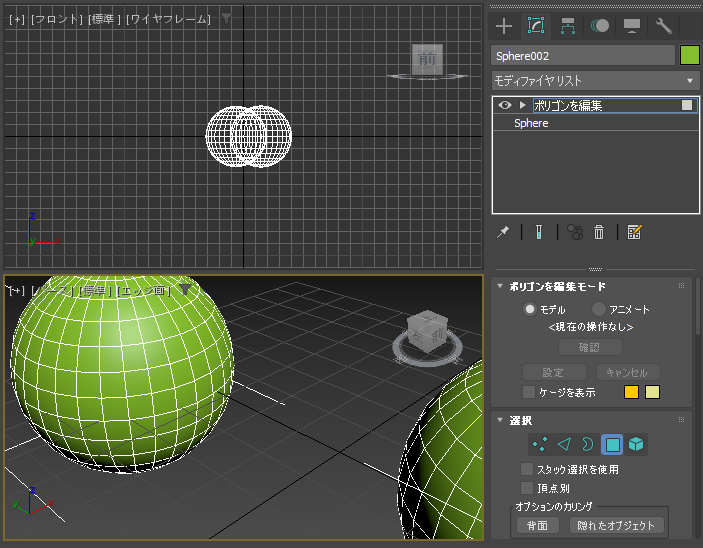Viewport: 703px width, 548px height.
Task: Open the モディファイヤ リスト dropdown
Action: [x=595, y=81]
